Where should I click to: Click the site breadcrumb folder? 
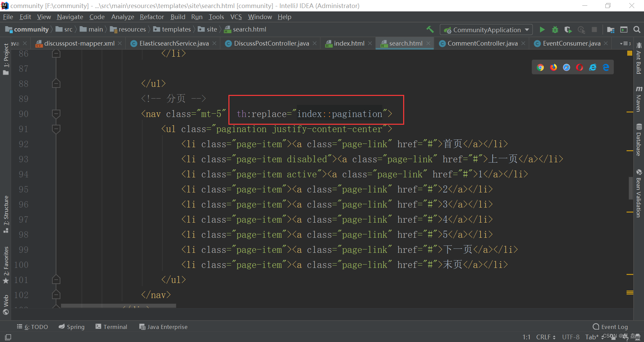click(207, 30)
